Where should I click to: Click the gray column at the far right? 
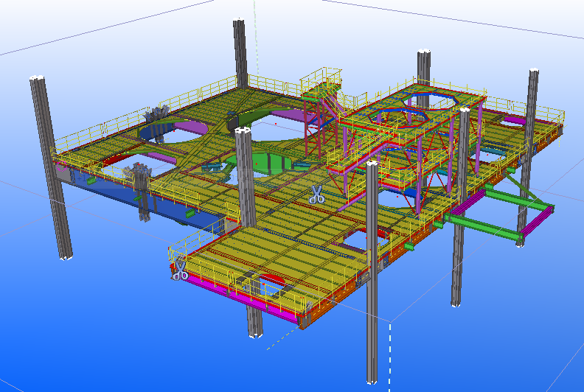click(529, 155)
